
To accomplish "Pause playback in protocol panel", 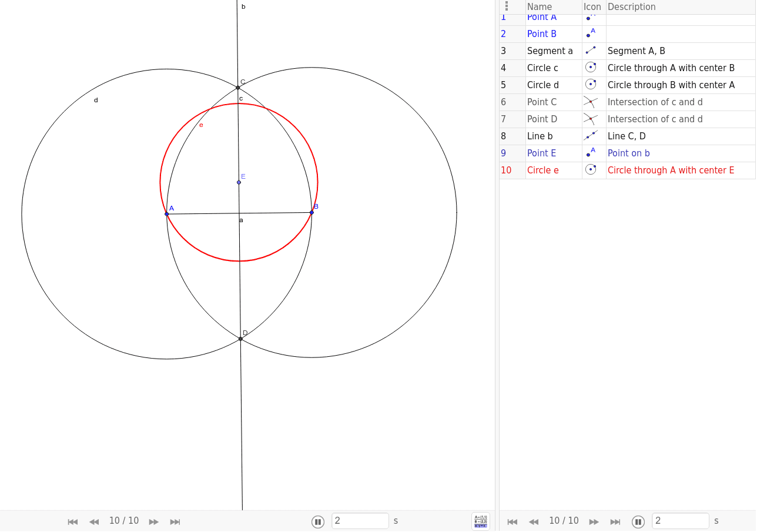I will click(638, 521).
